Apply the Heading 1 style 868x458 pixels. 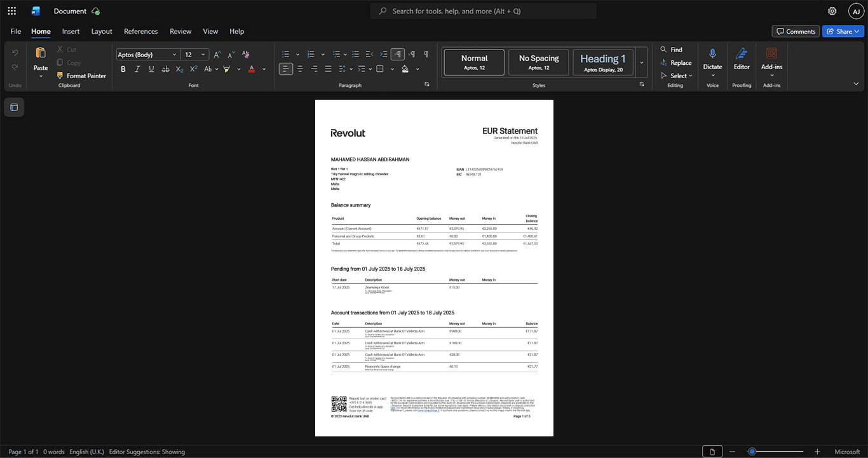coord(603,62)
